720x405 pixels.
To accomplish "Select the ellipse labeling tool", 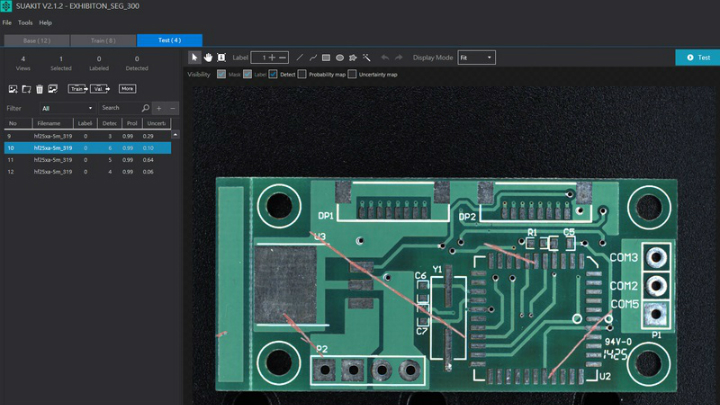I will click(x=340, y=58).
